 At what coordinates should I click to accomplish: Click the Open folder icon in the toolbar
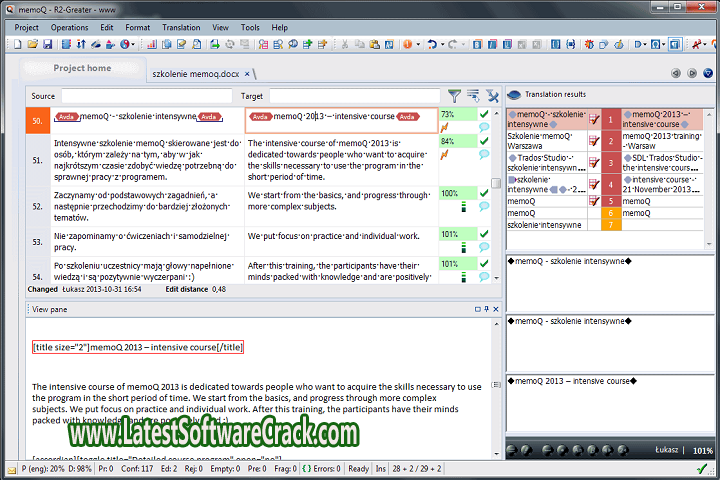tap(33, 44)
